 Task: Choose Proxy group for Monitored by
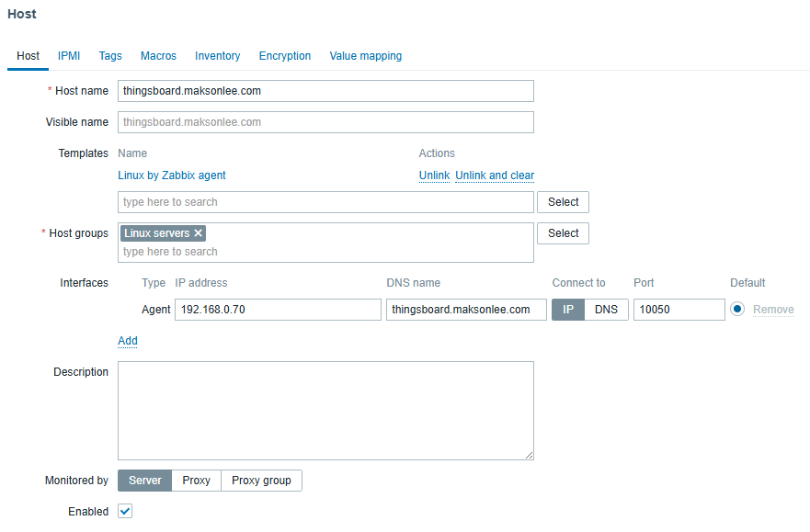[x=261, y=481]
